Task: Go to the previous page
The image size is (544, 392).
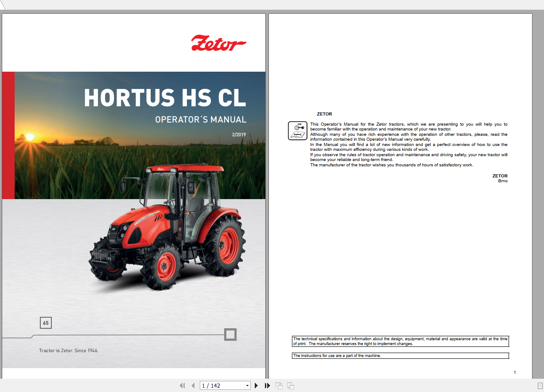Action: pos(193,386)
